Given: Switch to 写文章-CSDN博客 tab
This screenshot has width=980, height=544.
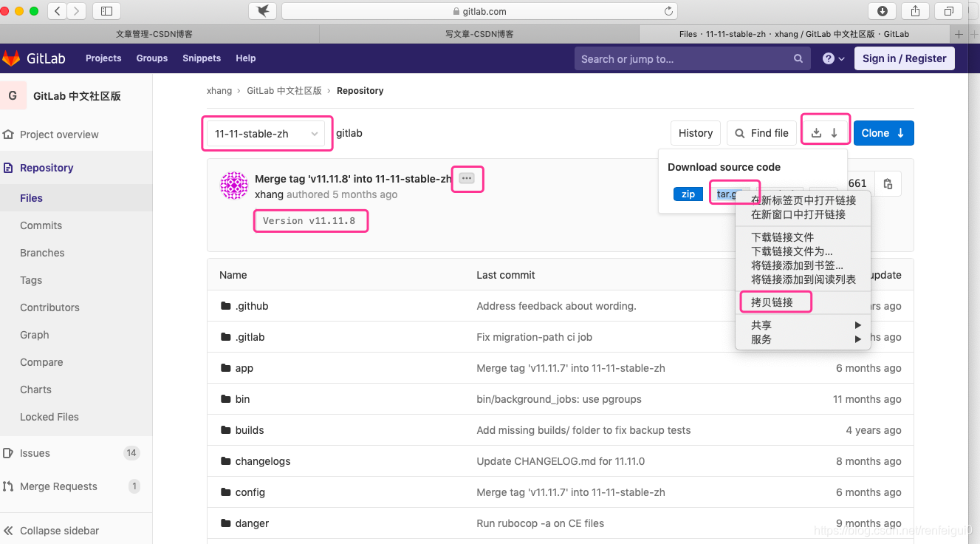Looking at the screenshot, I should tap(479, 34).
